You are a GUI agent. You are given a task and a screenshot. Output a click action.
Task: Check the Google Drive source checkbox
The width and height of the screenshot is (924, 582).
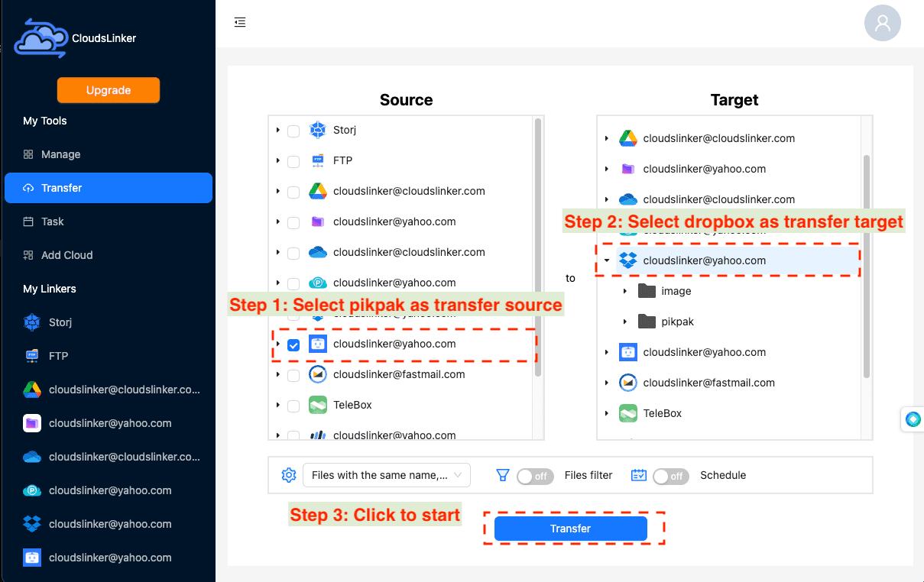pyautogui.click(x=293, y=192)
